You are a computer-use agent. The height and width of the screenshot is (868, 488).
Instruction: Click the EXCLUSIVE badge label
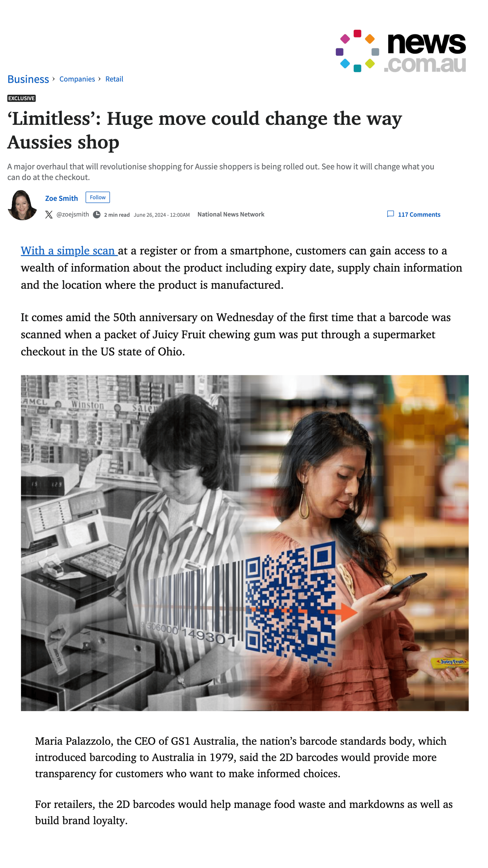pyautogui.click(x=22, y=98)
